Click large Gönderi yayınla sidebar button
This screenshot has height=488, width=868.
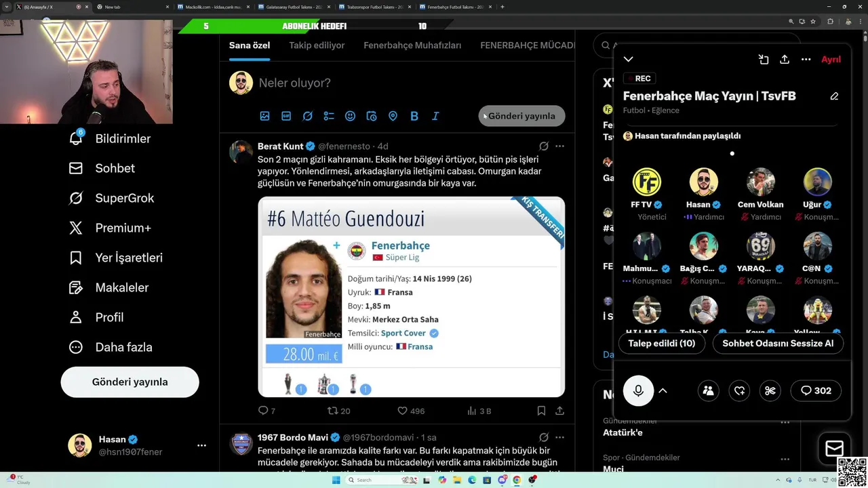[x=130, y=382]
